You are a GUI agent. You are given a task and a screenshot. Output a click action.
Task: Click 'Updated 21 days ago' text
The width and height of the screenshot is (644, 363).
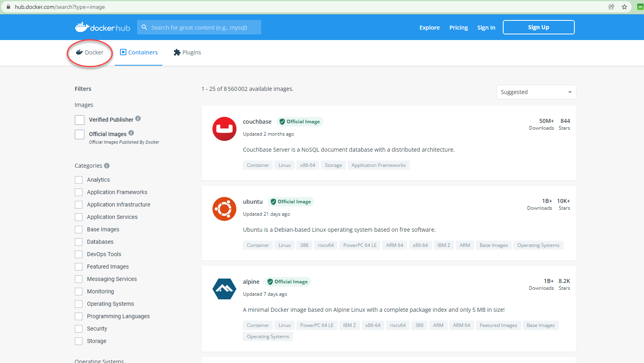[266, 214]
